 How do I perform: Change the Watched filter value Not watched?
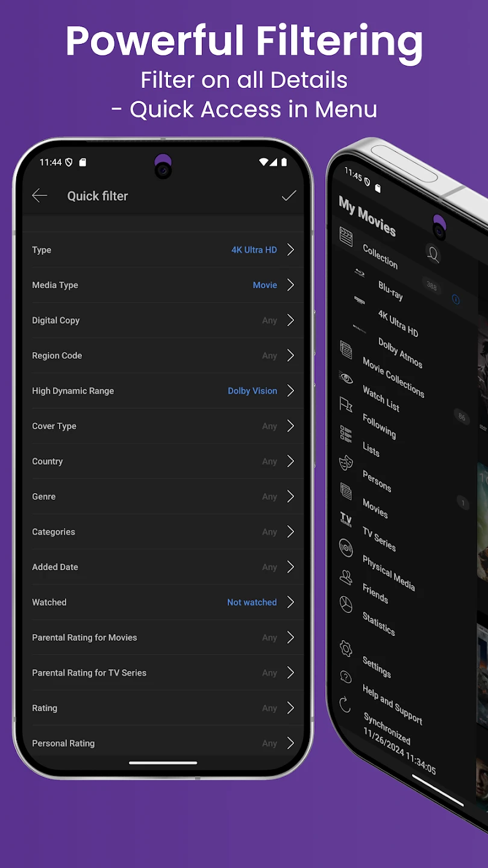point(252,602)
